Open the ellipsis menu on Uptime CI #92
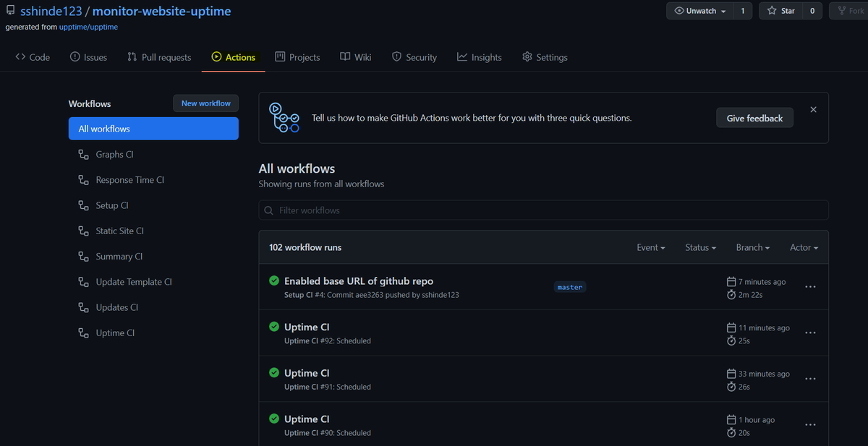The height and width of the screenshot is (446, 868). 810,333
